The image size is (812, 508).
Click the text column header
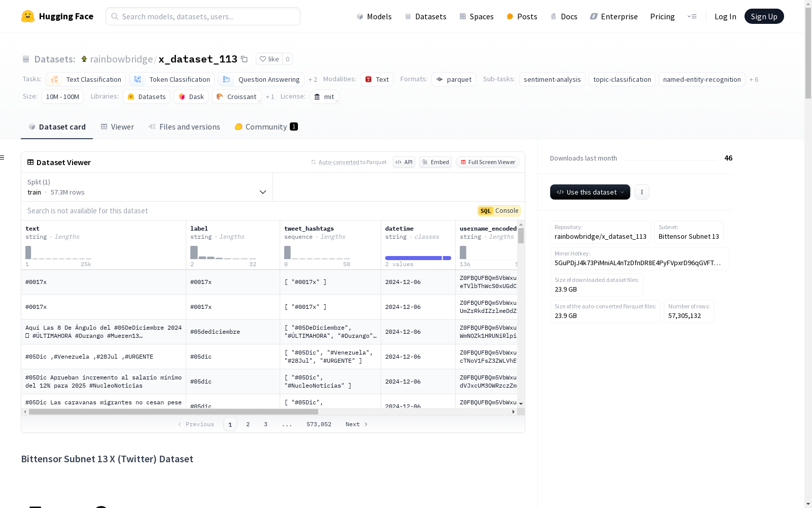tap(32, 229)
